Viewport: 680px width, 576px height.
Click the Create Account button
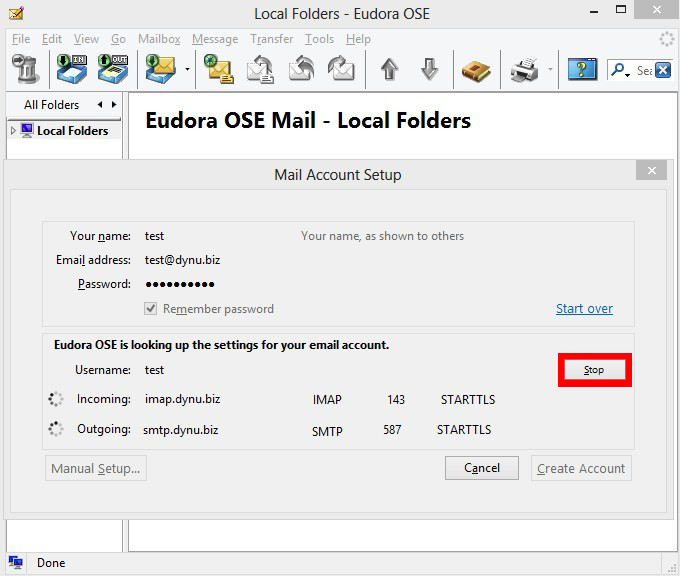tap(581, 468)
